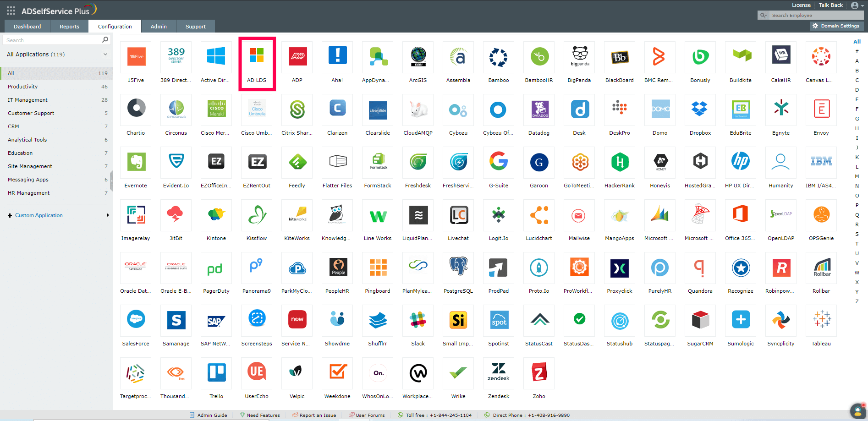Choose the Trello application icon
The height and width of the screenshot is (421, 868).
[x=217, y=373]
